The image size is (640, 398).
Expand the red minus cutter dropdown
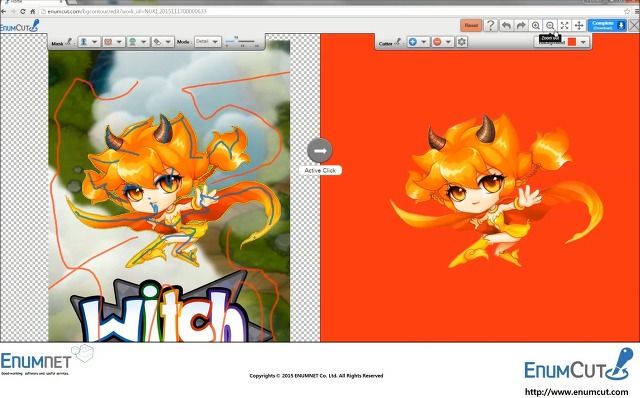point(448,42)
